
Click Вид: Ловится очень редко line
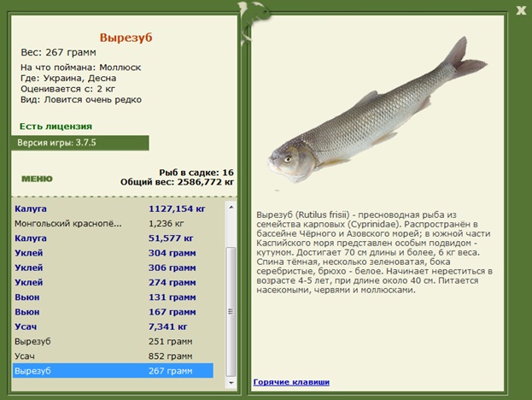point(81,100)
